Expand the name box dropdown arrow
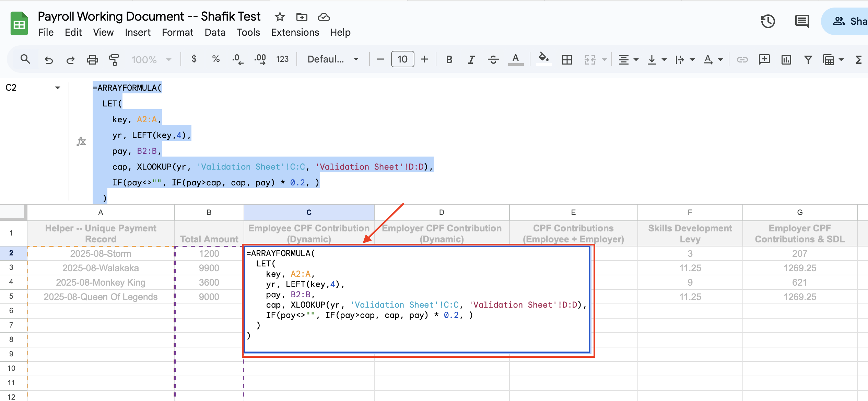This screenshot has width=868, height=401. (58, 88)
